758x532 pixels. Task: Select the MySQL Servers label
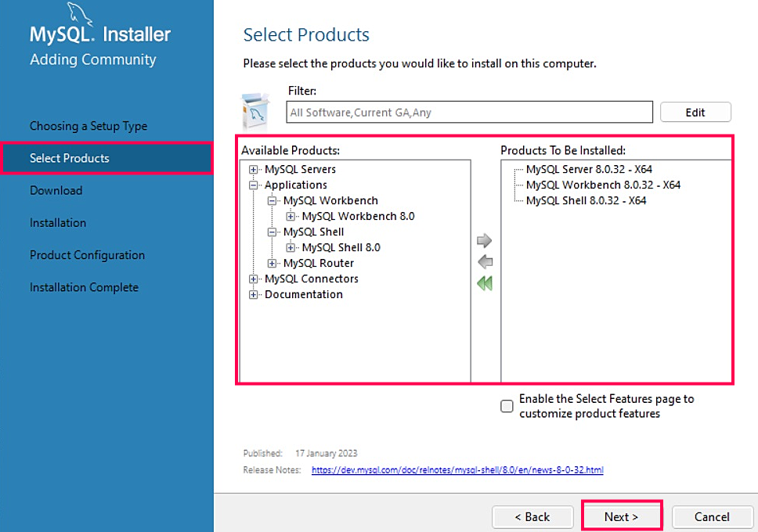pyautogui.click(x=300, y=170)
